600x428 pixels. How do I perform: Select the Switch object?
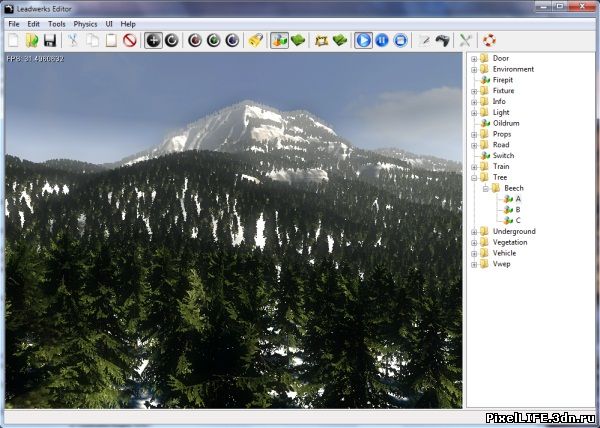pos(503,155)
